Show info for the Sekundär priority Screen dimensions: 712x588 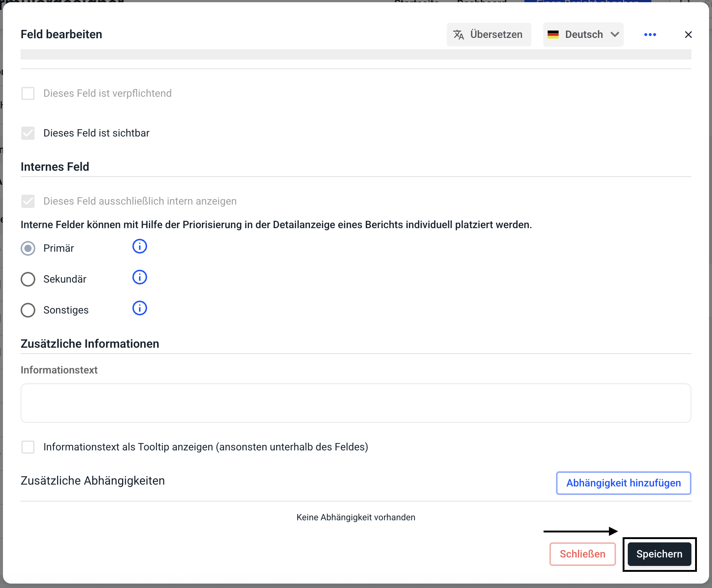coord(139,277)
